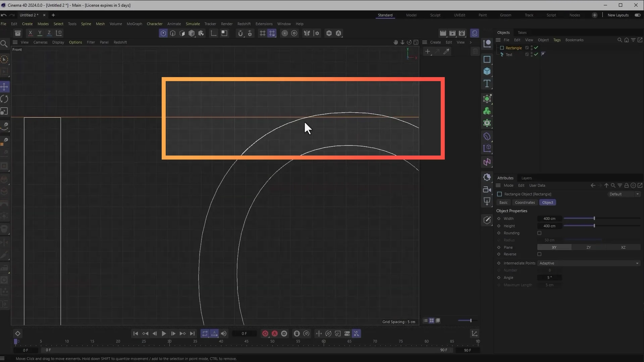644x362 pixels.
Task: Adjust asset browser thumbnail size slider
Action: coord(467,320)
